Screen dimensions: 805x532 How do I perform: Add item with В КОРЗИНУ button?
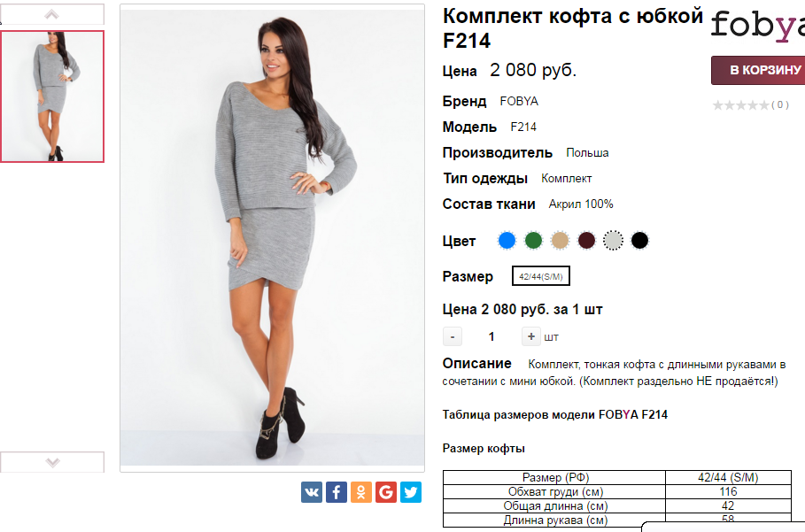click(759, 70)
